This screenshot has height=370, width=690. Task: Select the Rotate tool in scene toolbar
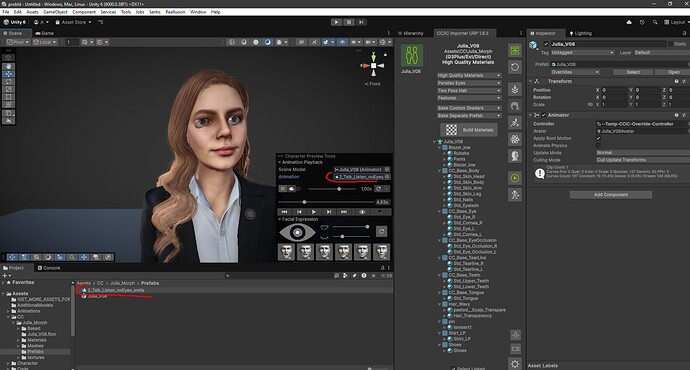click(8, 81)
